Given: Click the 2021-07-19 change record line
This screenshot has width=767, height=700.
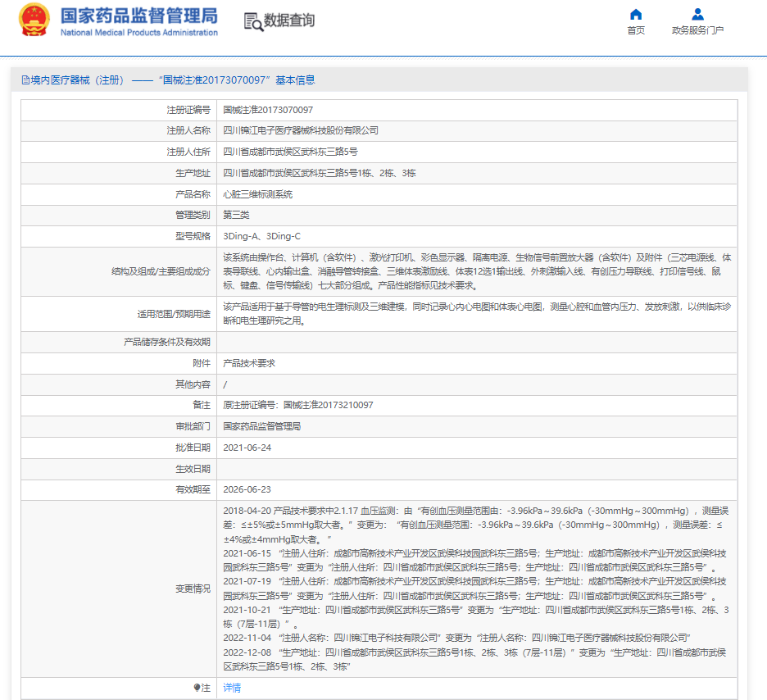Looking at the screenshot, I should click(475, 589).
